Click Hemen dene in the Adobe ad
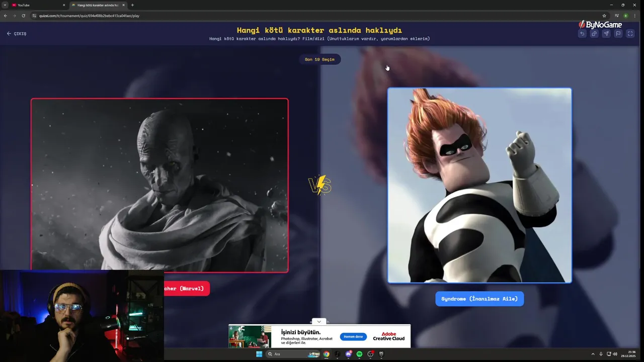This screenshot has width=644, height=362. [x=353, y=337]
